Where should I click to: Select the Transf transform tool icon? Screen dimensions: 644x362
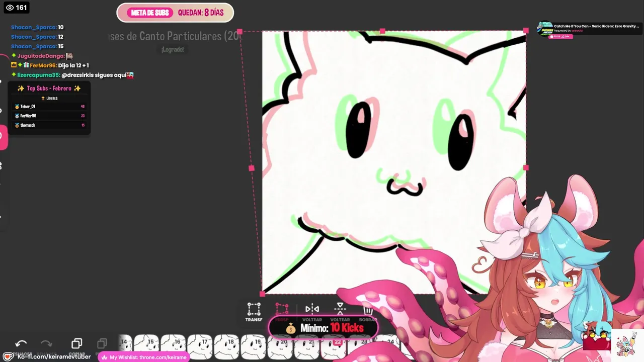pos(254,309)
